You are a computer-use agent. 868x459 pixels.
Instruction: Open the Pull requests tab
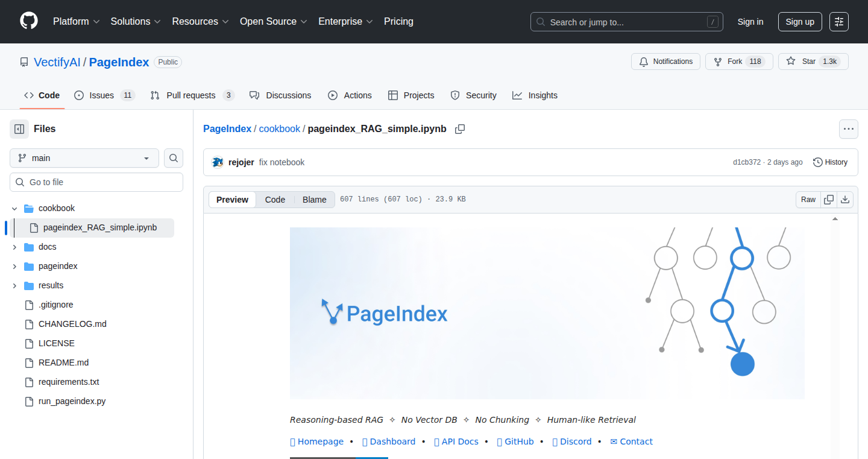(x=192, y=95)
